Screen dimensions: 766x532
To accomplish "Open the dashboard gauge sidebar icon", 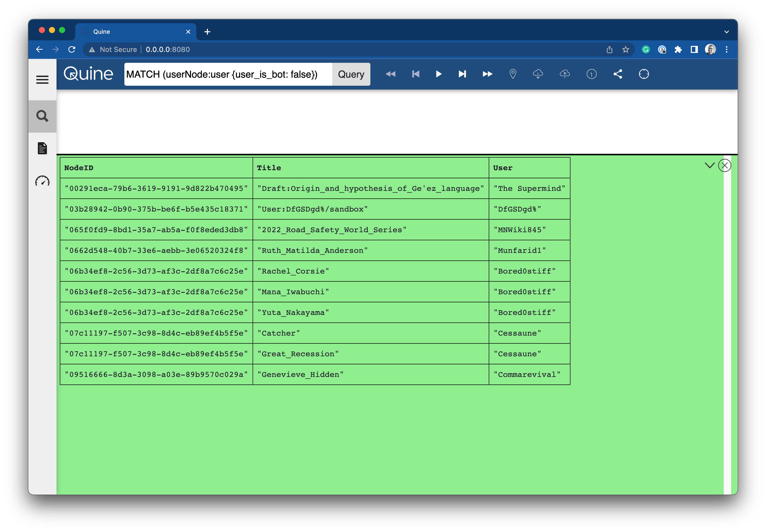I will 42,181.
